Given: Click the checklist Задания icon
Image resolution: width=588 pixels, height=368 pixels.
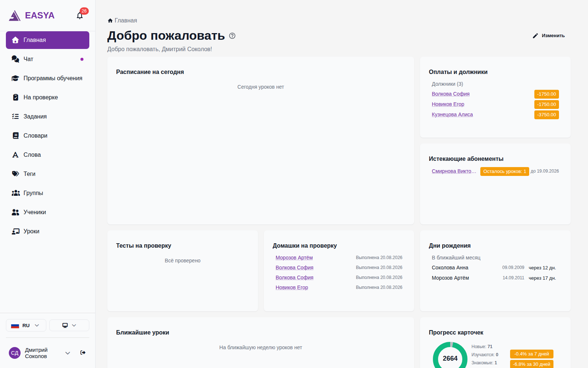Looking at the screenshot, I should click(15, 116).
